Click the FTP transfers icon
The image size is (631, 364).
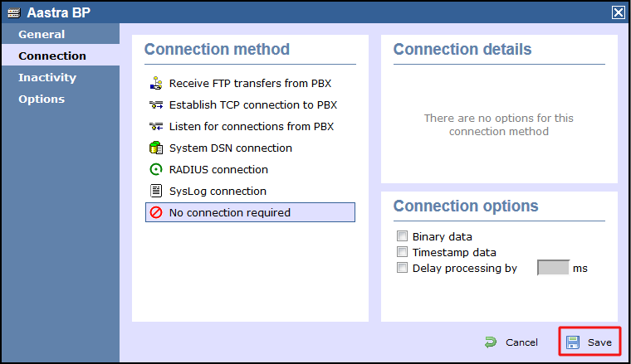(x=155, y=84)
